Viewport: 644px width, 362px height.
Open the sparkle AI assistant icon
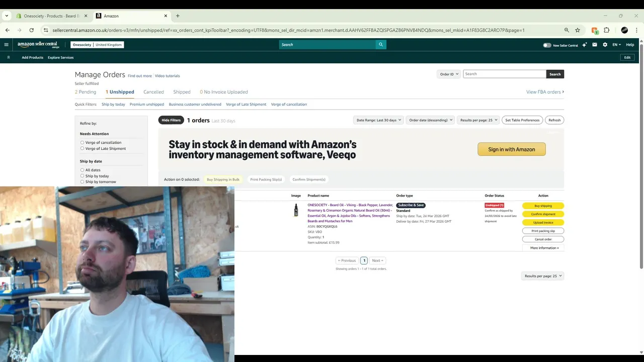[x=585, y=45]
